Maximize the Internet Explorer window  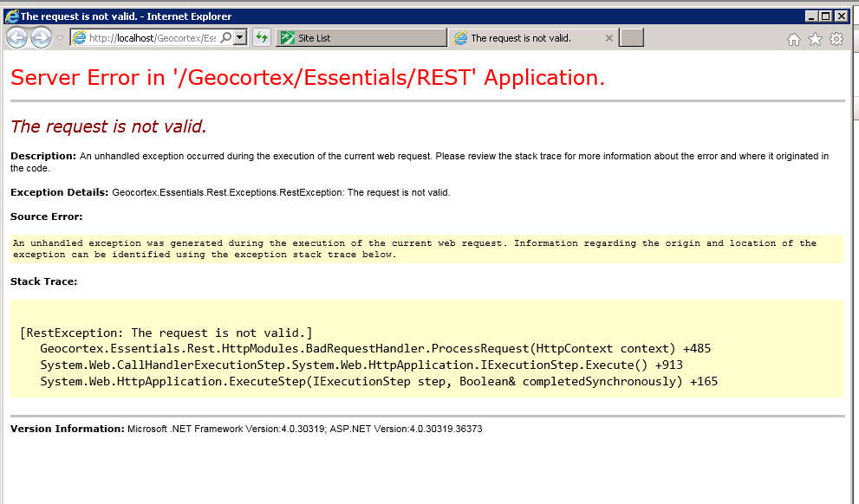[825, 16]
